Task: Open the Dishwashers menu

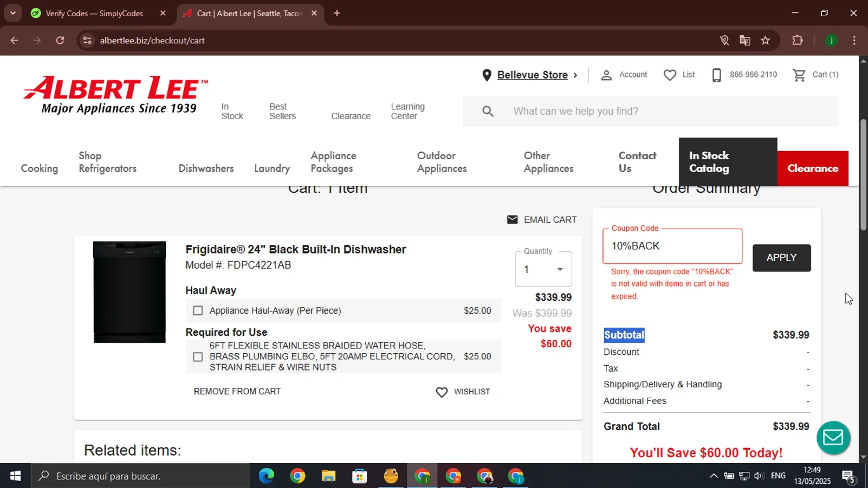Action: [x=206, y=168]
